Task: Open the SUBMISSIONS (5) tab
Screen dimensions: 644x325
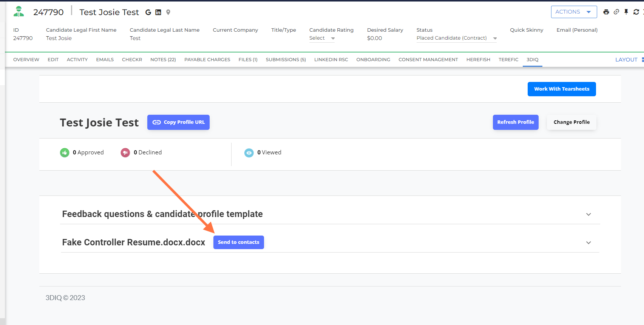Action: coord(286,60)
